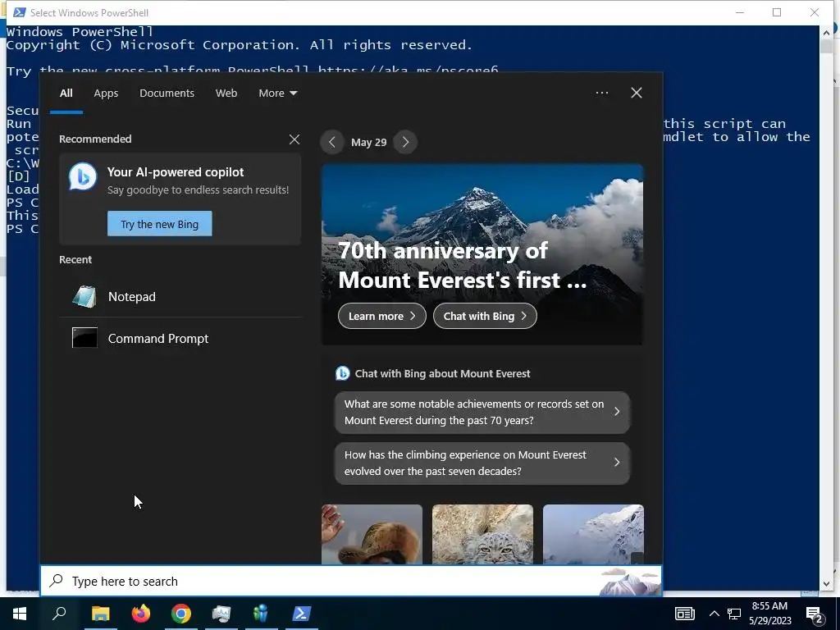Open the Pallas cat thumbnail image
This screenshot has width=840, height=630.
click(482, 534)
